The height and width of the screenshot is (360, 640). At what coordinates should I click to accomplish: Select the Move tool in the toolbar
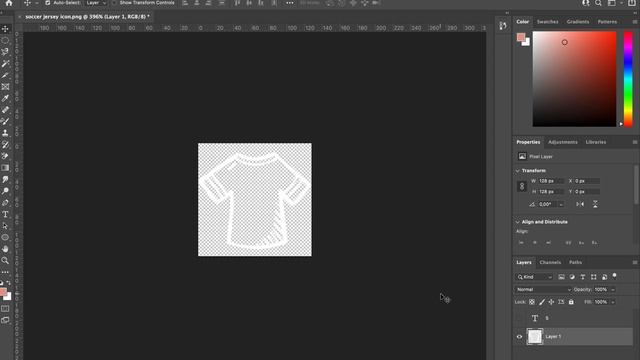click(5, 29)
